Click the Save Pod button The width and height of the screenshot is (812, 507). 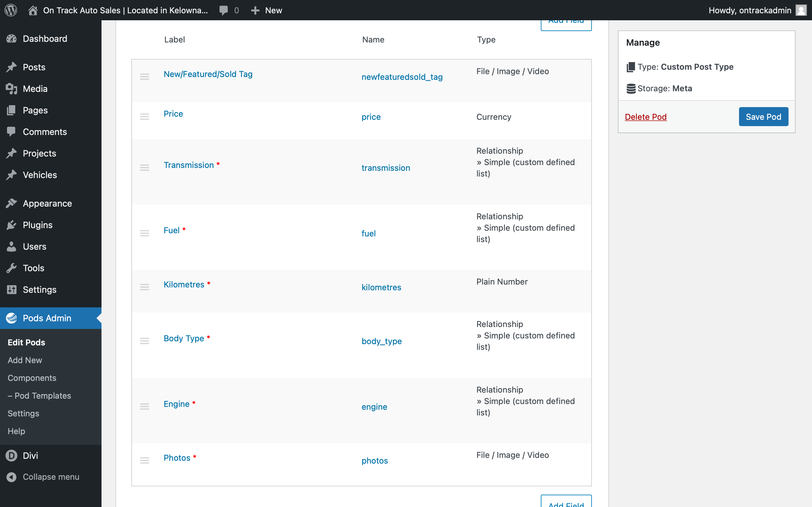(763, 116)
